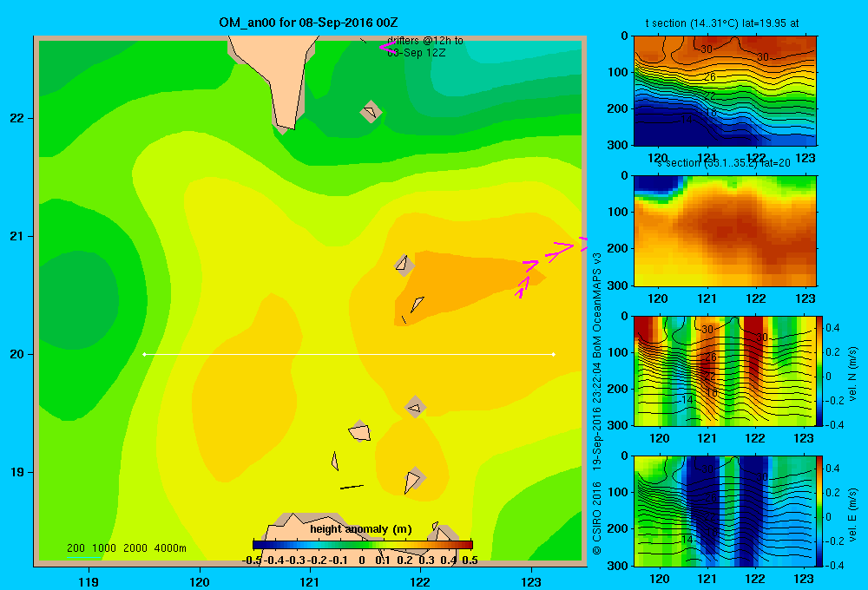
Task: Open the salinity section plot panel
Action: click(x=725, y=231)
